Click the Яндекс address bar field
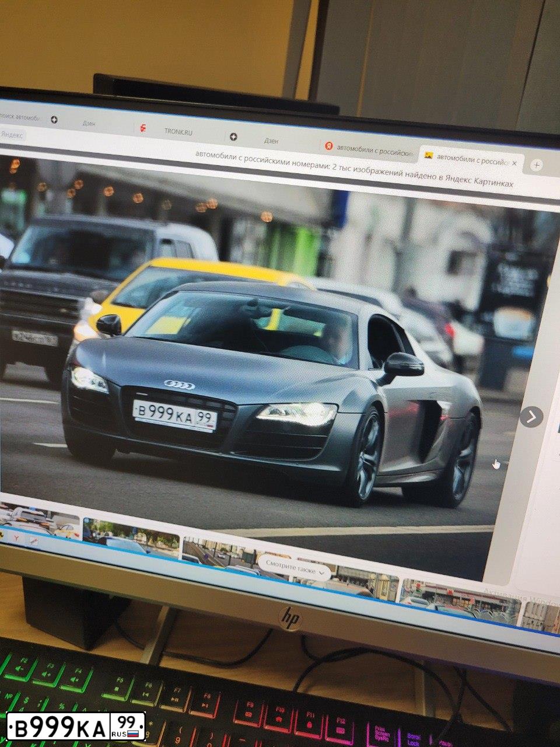This screenshot has width=560, height=747. [x=13, y=134]
